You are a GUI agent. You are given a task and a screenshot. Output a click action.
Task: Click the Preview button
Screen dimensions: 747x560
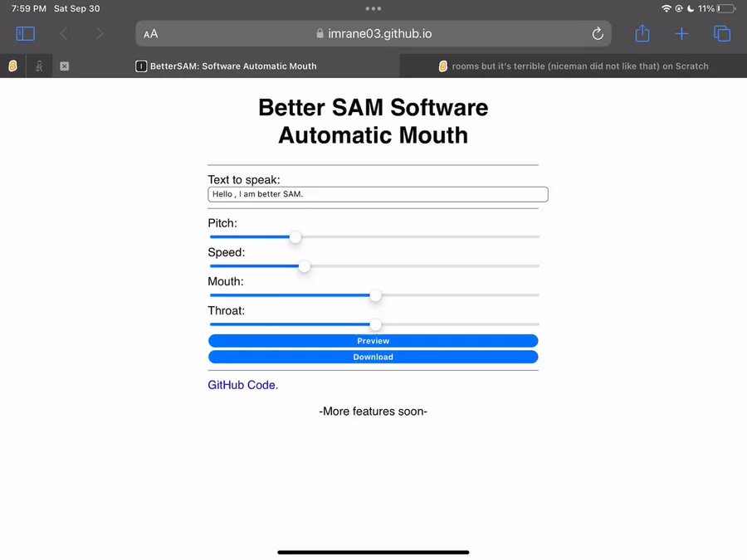click(x=373, y=341)
